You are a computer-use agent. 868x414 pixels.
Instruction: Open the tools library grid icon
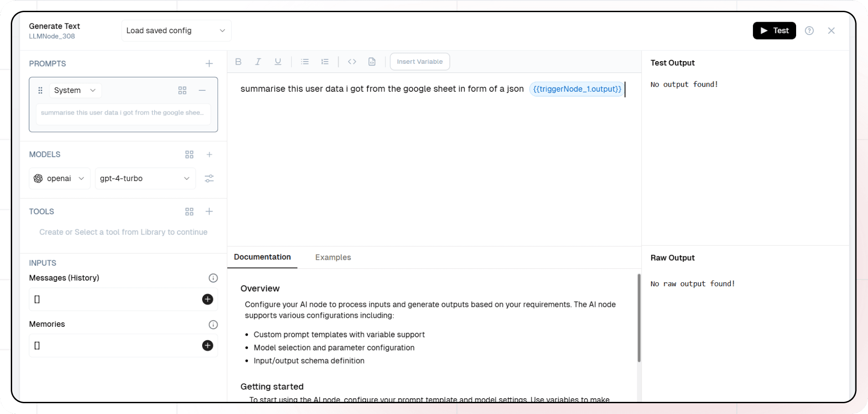189,212
